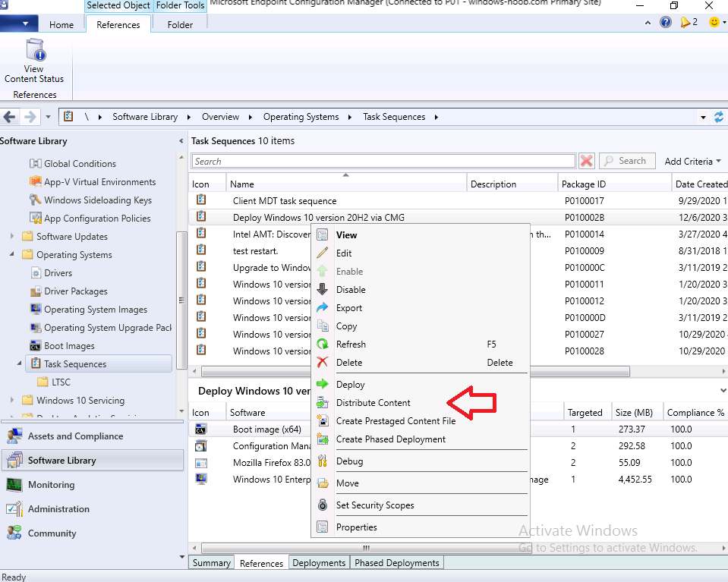Open the address bar dropdown arrow
728x582 pixels.
pyautogui.click(x=703, y=118)
